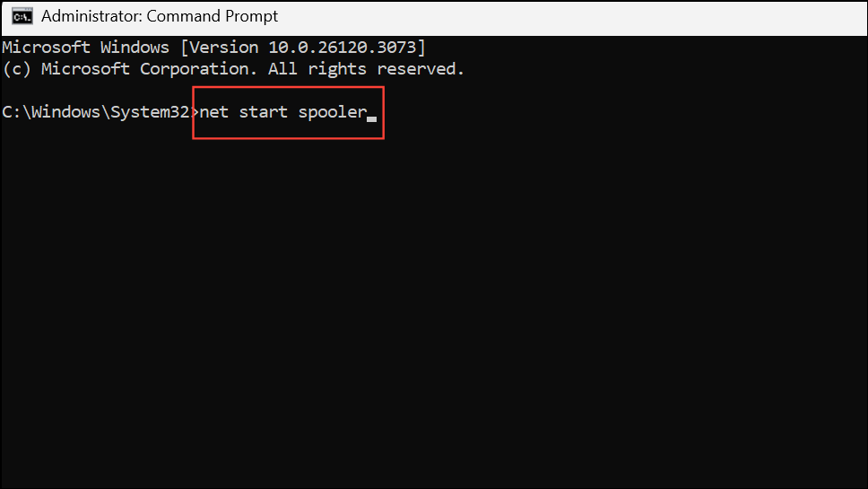Click the empty title bar area
The height and width of the screenshot is (489, 868).
pos(570,18)
